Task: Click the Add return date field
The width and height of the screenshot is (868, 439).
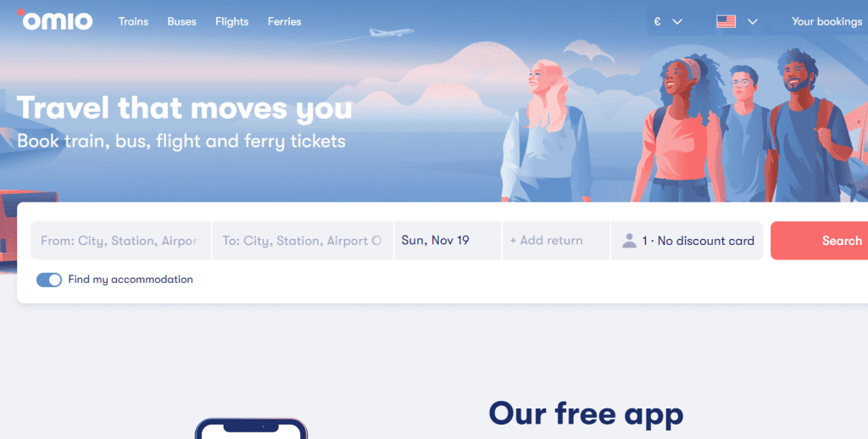Action: click(556, 240)
